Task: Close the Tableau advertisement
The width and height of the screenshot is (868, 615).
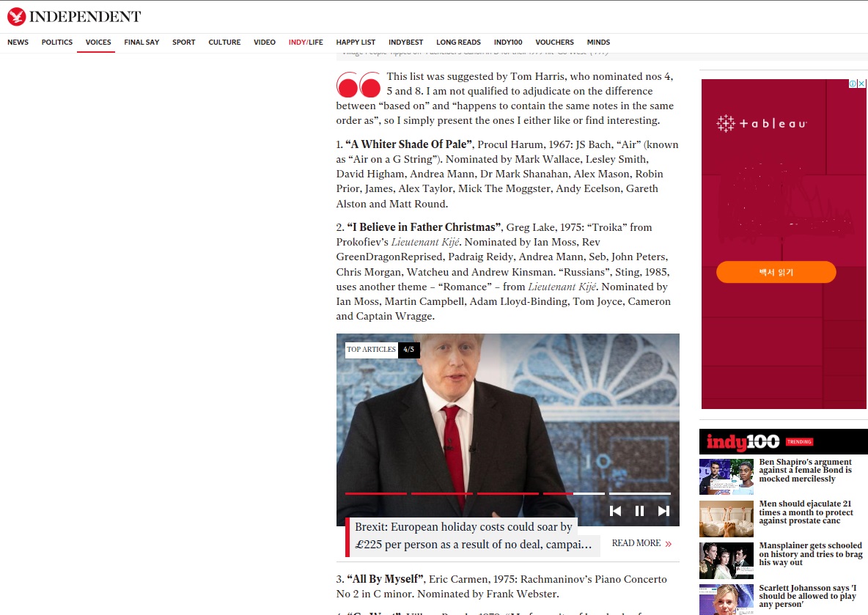Action: [862, 84]
